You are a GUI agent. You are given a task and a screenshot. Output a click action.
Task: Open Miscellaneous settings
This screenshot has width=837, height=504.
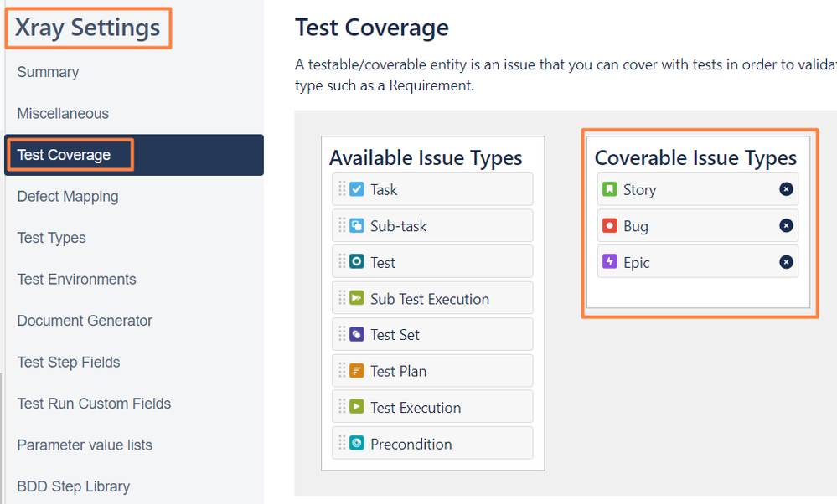[x=63, y=114]
